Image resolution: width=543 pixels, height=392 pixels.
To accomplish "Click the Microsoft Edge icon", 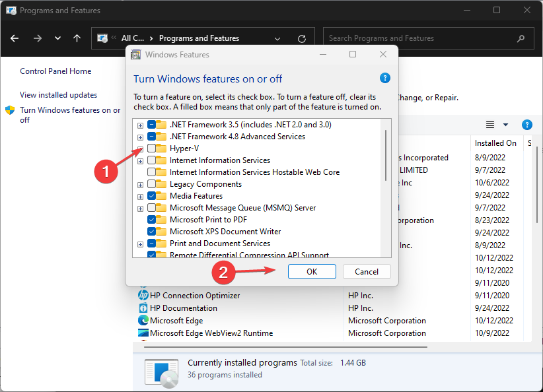I will (x=143, y=320).
